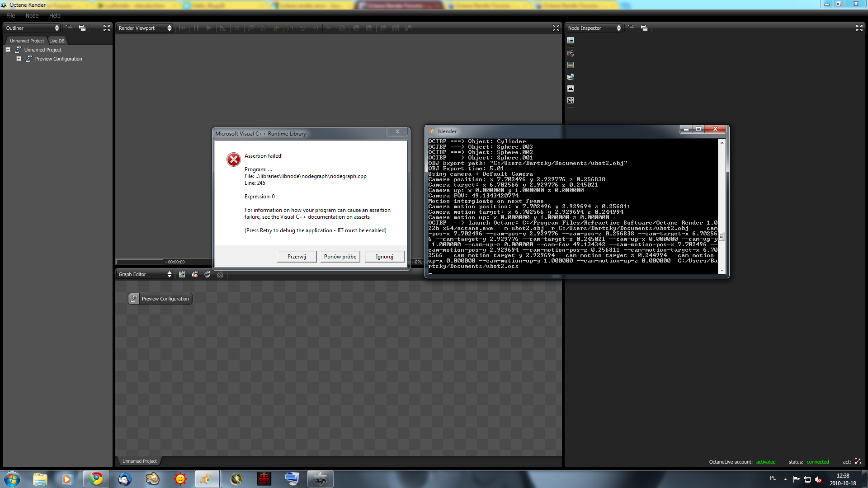Click the kernel icon in Node Inspector
868x488 pixels.
pyautogui.click(x=571, y=100)
